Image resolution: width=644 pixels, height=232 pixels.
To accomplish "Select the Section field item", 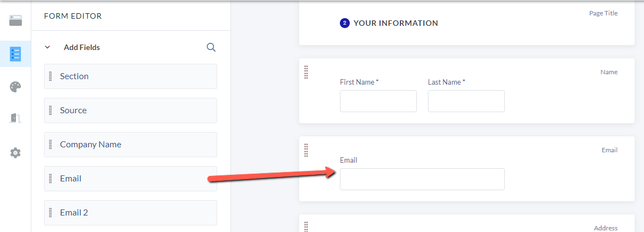I will [130, 76].
